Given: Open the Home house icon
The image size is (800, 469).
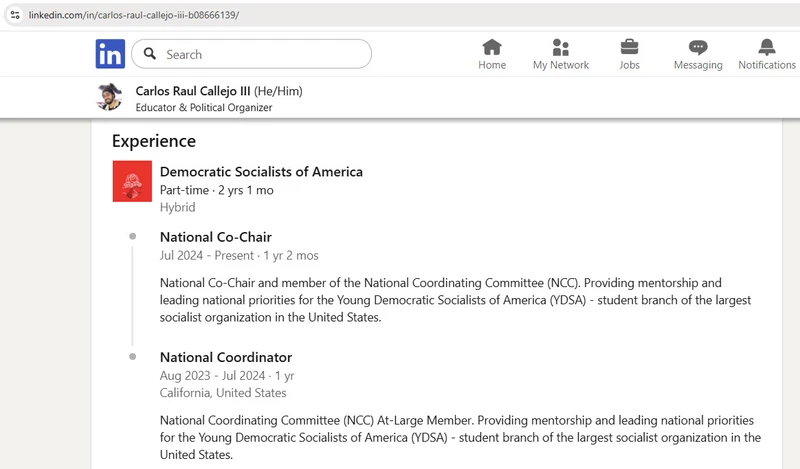Looking at the screenshot, I should (x=492, y=47).
